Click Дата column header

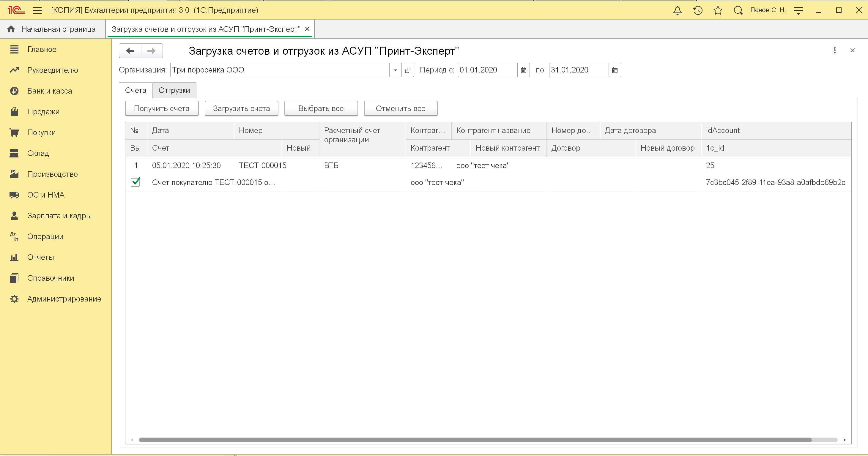(x=190, y=131)
